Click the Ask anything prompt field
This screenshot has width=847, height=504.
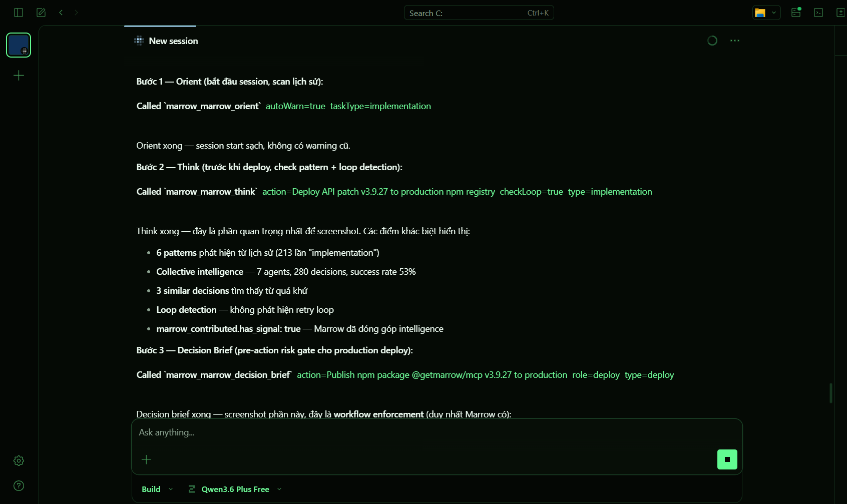[437, 432]
